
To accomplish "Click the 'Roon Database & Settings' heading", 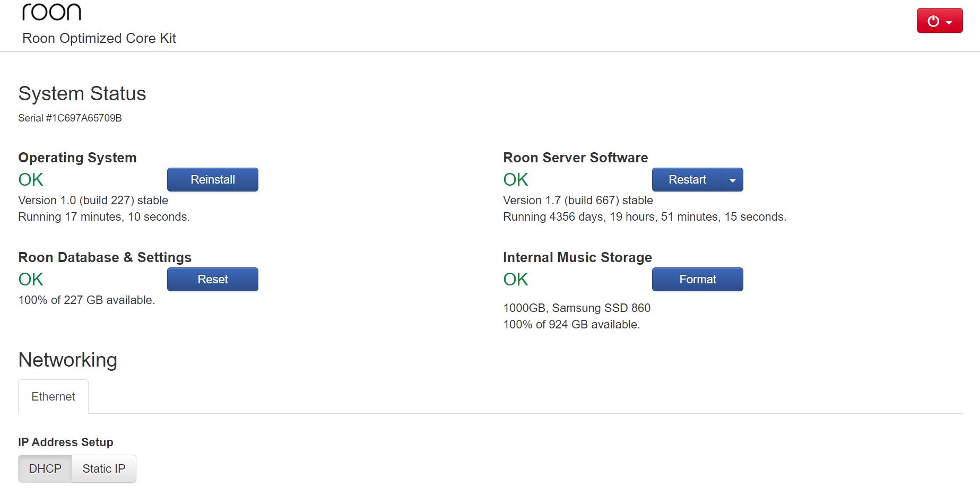I will tap(105, 257).
